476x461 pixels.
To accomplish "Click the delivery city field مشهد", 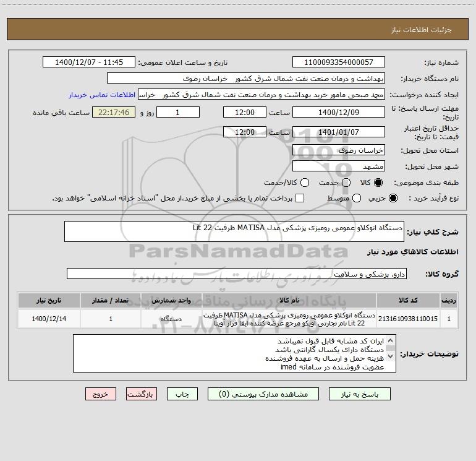I will pos(339,166).
